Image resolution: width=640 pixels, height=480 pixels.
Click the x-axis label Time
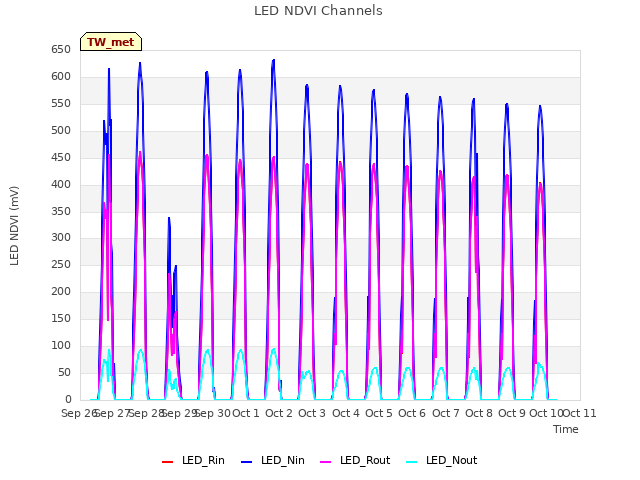[566, 429]
